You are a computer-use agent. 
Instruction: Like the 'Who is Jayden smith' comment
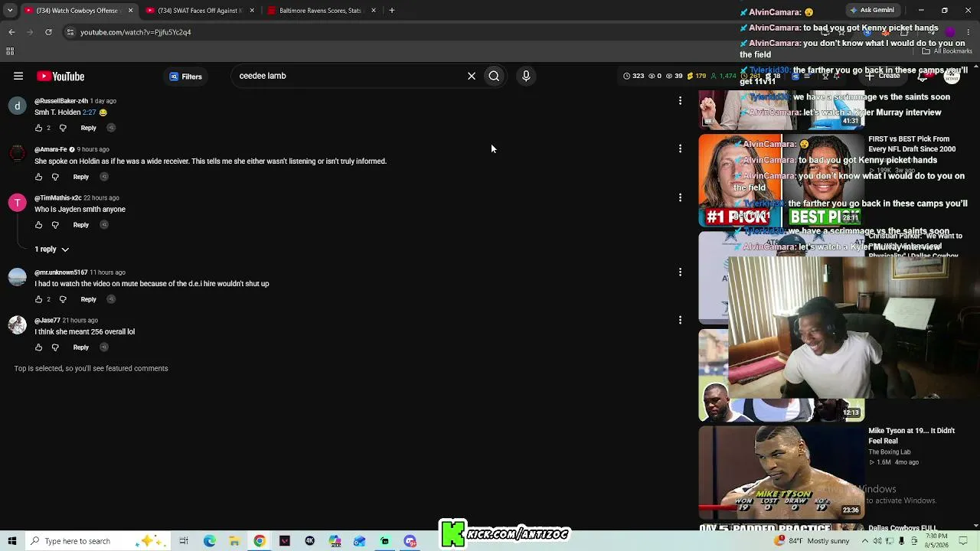(x=38, y=225)
